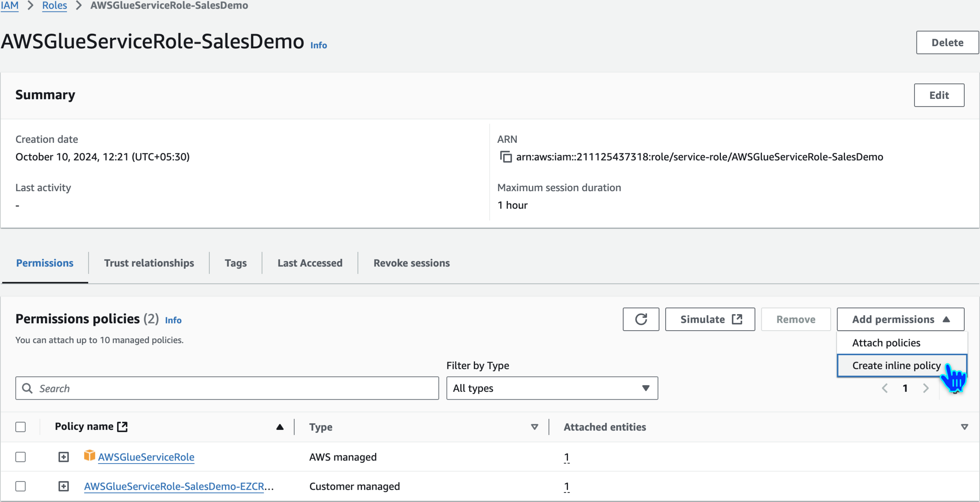This screenshot has width=980, height=502.
Task: Copy the role ARN using copy icon
Action: click(x=506, y=157)
